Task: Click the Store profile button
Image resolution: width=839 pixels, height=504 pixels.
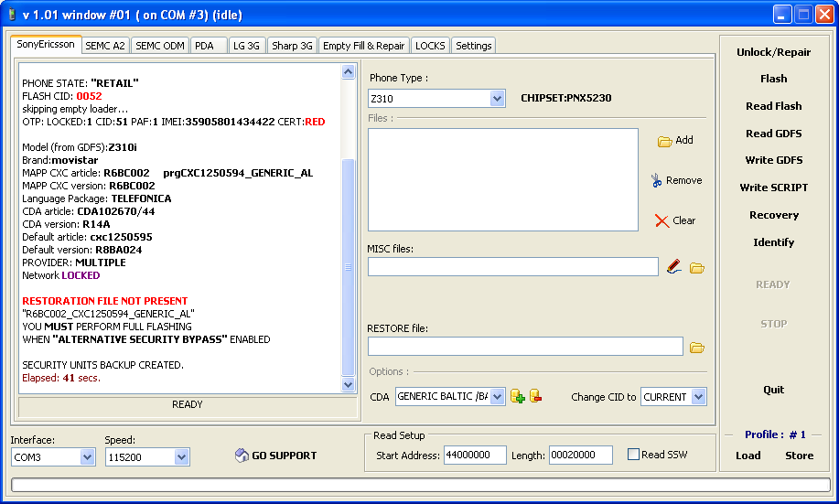Action: coord(800,456)
